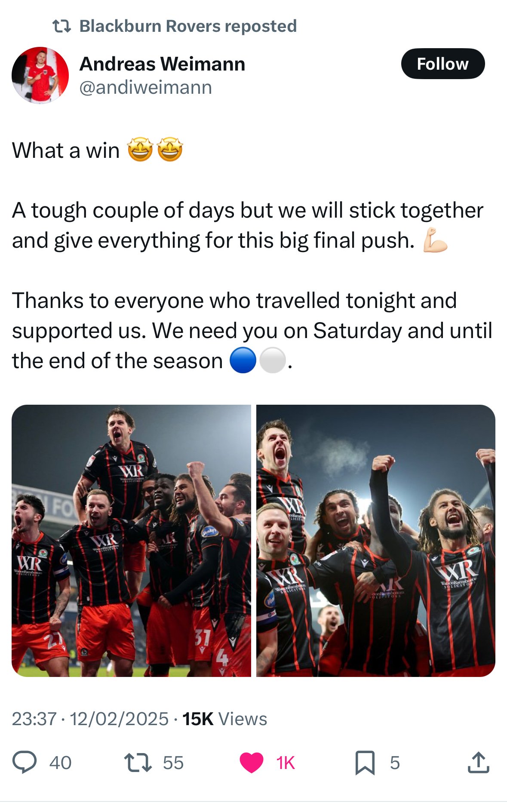Tap the 5 bookmarks count
Screen dimensions: 507x812
395,763
